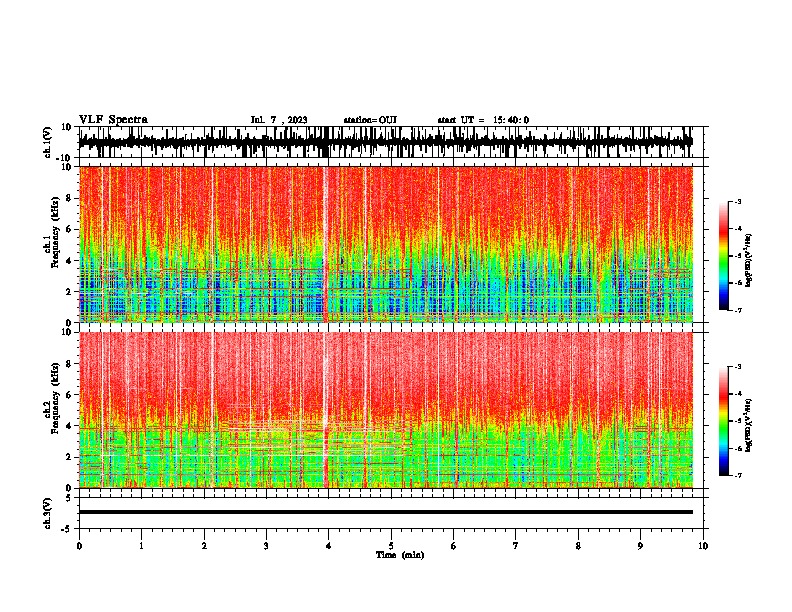The image size is (792, 612).
Task: Click the time axis tick label "2"
Action: pyautogui.click(x=204, y=546)
